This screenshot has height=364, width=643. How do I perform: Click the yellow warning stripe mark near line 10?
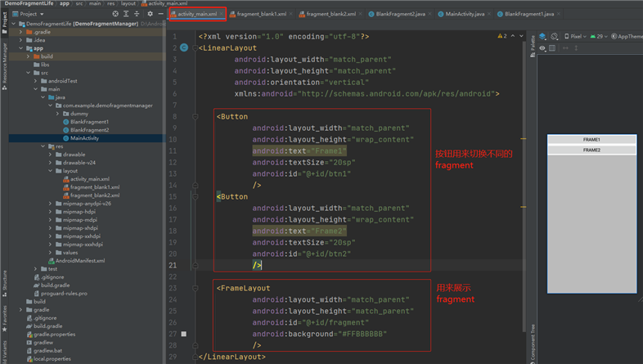point(524,139)
